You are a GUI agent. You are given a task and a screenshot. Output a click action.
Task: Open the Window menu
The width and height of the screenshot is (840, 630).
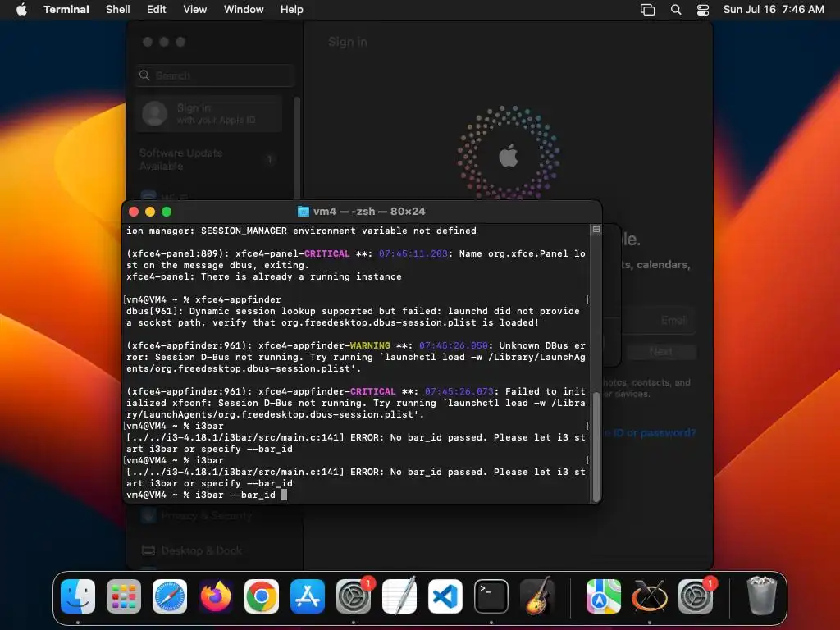tap(244, 10)
